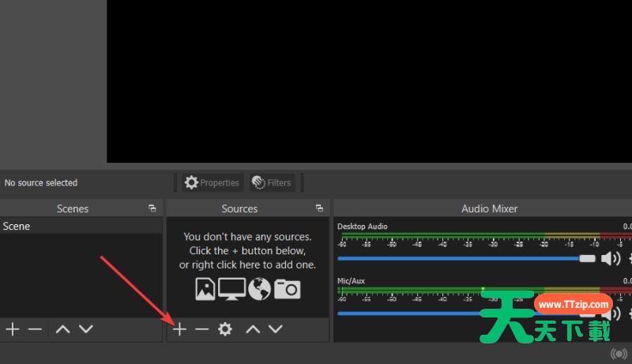Open the Properties button
632x364 pixels.
coord(212,182)
